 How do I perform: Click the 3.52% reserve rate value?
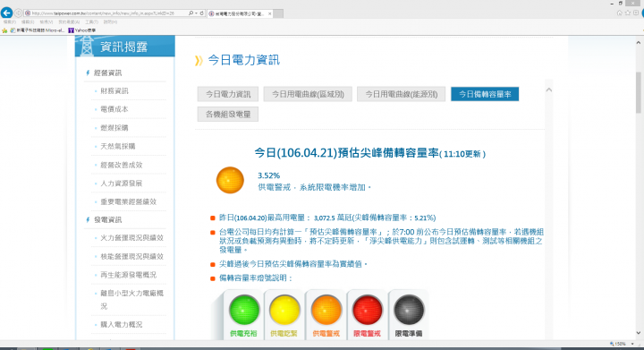click(268, 175)
